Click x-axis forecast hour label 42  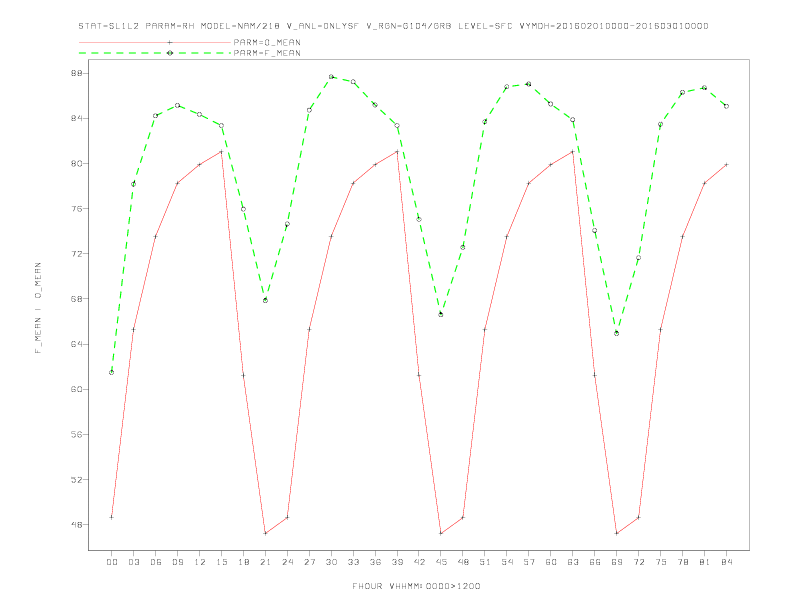pyautogui.click(x=419, y=562)
